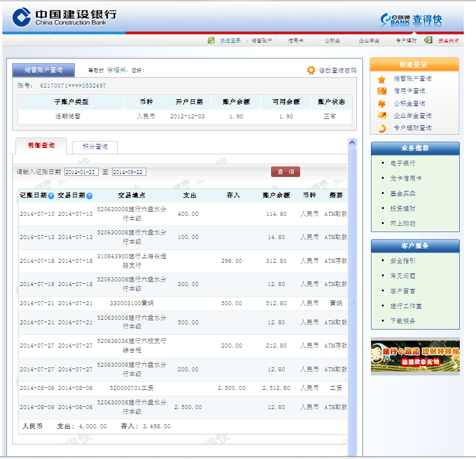Click the safe exit door icon

click(428, 41)
